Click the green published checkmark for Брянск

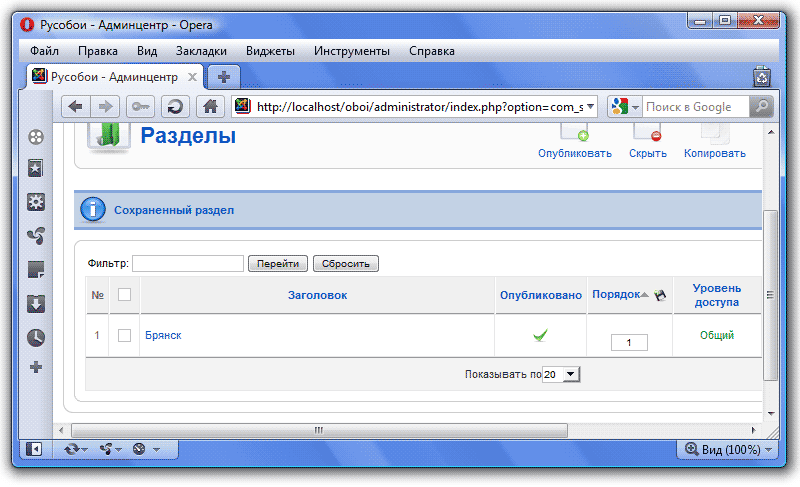pos(540,336)
